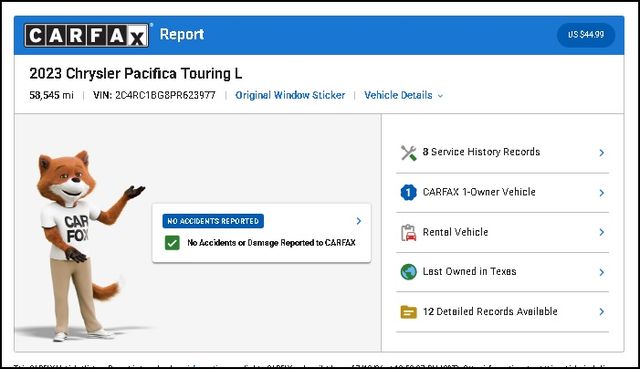Click the green checkmark box
Image resolution: width=640 pixels, height=369 pixels.
[172, 243]
